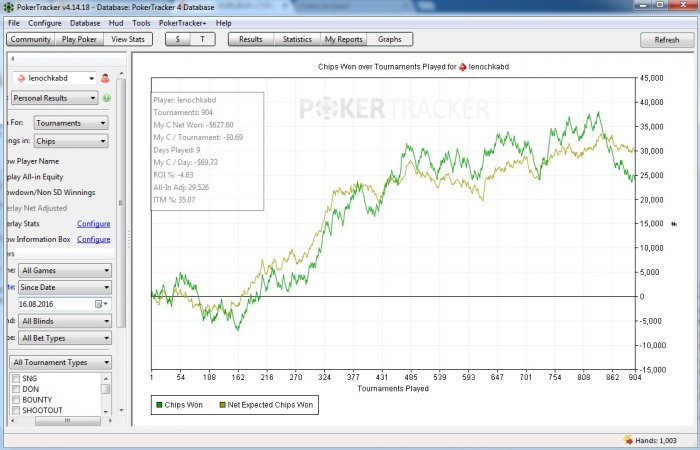
Task: Click the ROI % line in info box
Action: (173, 175)
